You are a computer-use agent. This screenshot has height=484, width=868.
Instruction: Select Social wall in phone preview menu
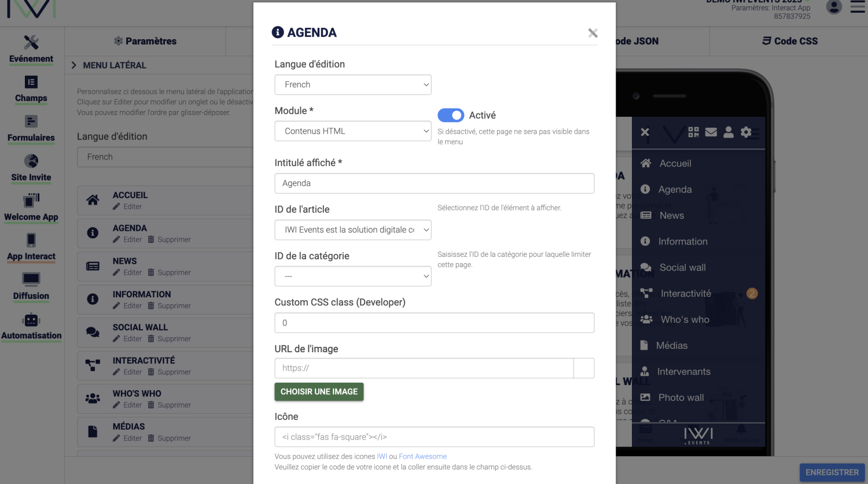(682, 268)
